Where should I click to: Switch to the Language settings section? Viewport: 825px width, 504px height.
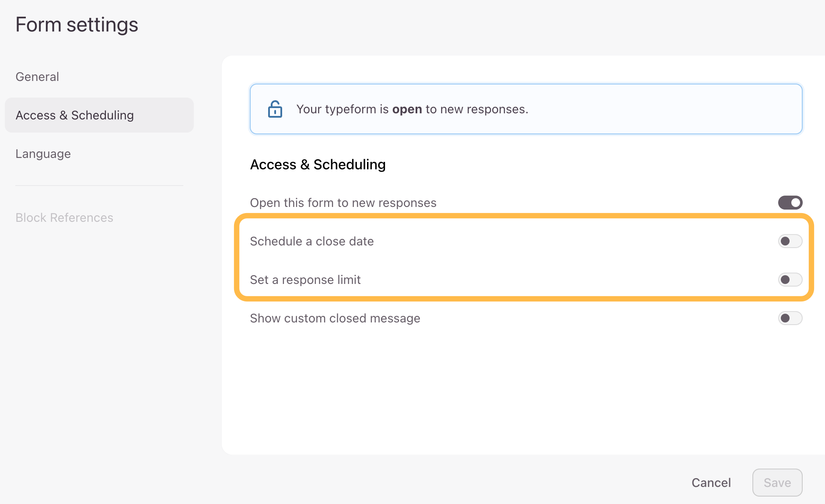[x=43, y=154]
